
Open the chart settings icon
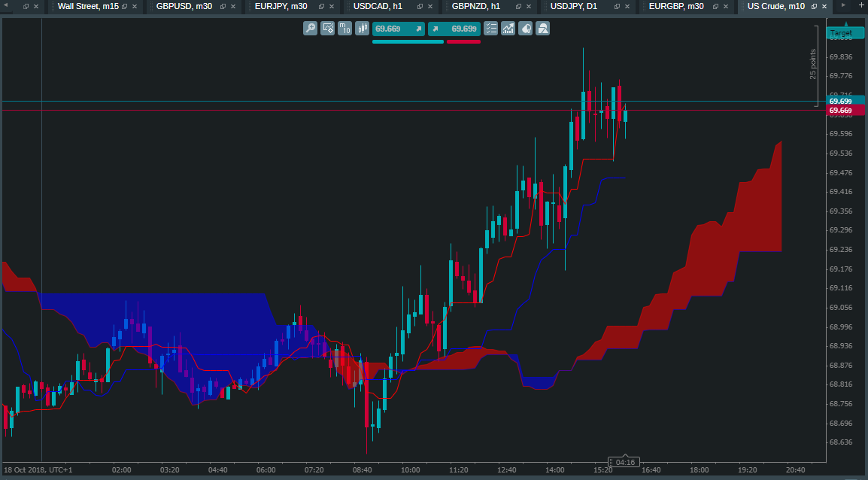[328, 29]
